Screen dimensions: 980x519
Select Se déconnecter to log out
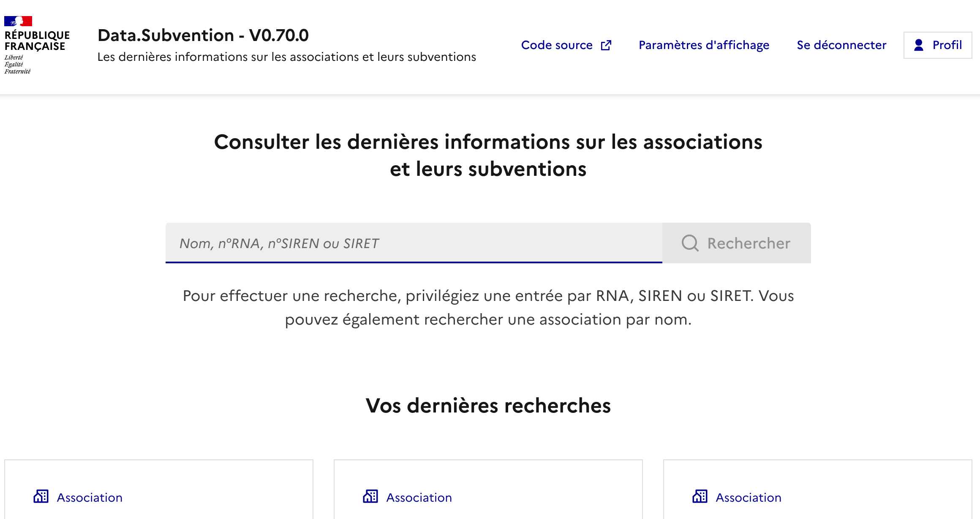(x=841, y=45)
